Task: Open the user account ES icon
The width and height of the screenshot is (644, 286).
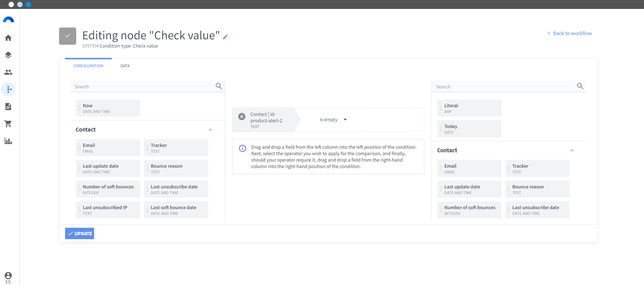Action: pyautogui.click(x=8, y=277)
